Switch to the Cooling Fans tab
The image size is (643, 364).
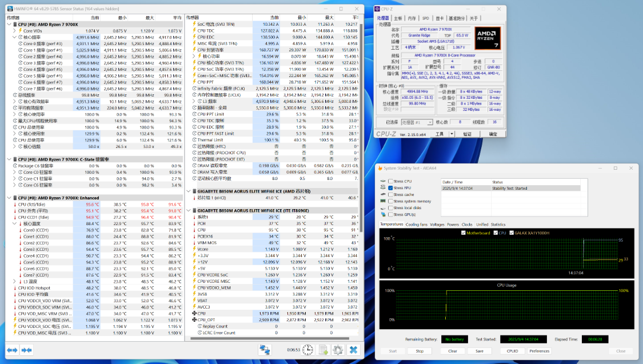(416, 225)
